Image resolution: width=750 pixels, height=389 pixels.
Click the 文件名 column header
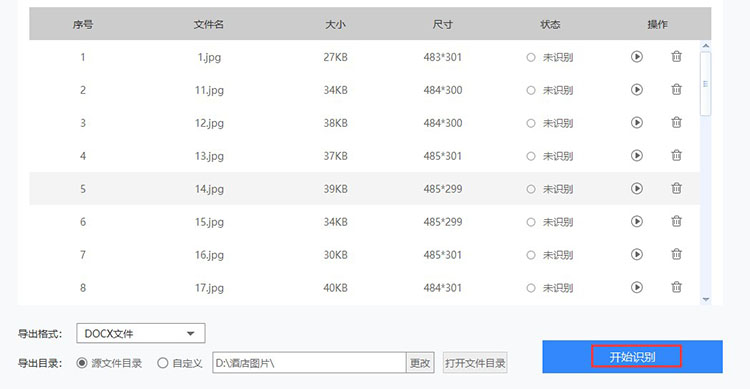coord(209,24)
